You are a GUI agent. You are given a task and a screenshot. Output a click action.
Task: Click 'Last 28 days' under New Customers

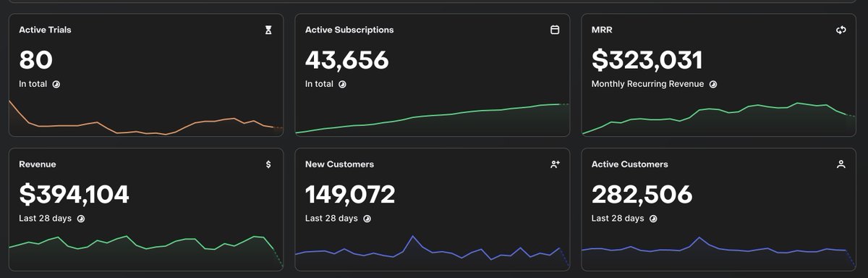tap(331, 218)
